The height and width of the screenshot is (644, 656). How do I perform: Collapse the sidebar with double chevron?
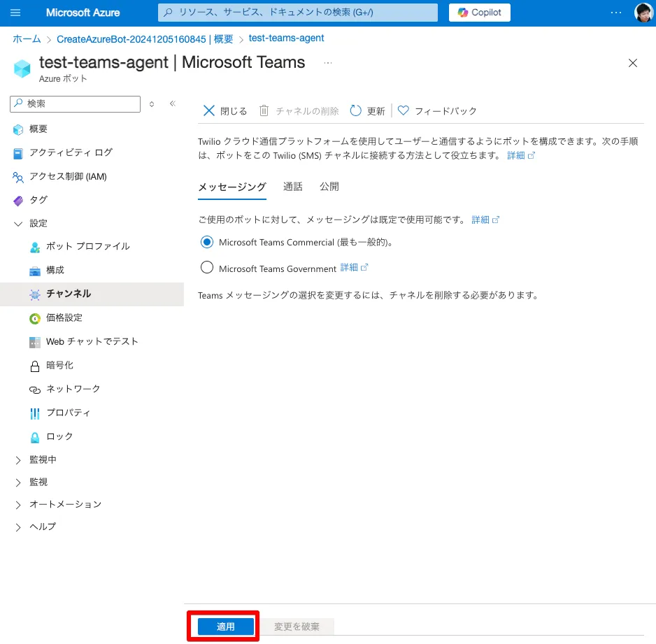(x=172, y=103)
